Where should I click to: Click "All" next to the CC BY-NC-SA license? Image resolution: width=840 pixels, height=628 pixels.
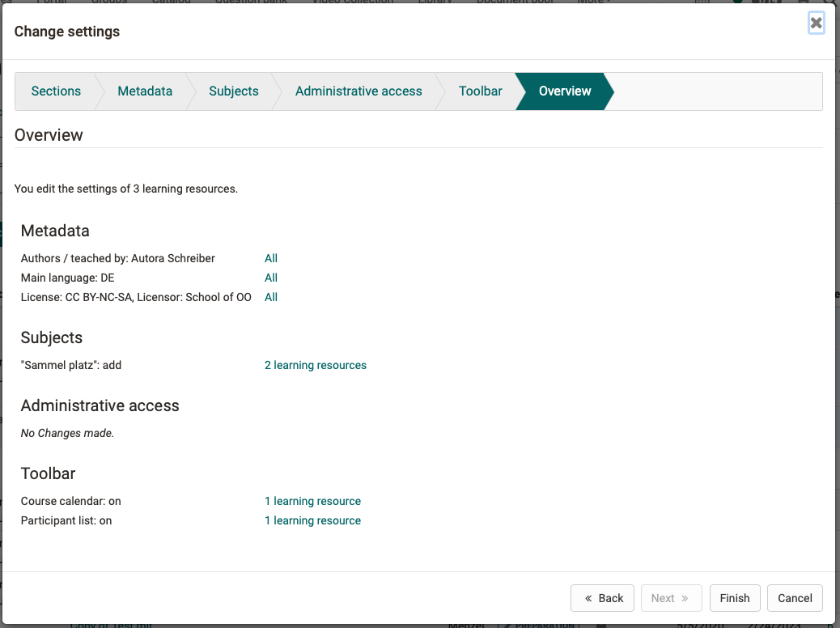tap(270, 296)
